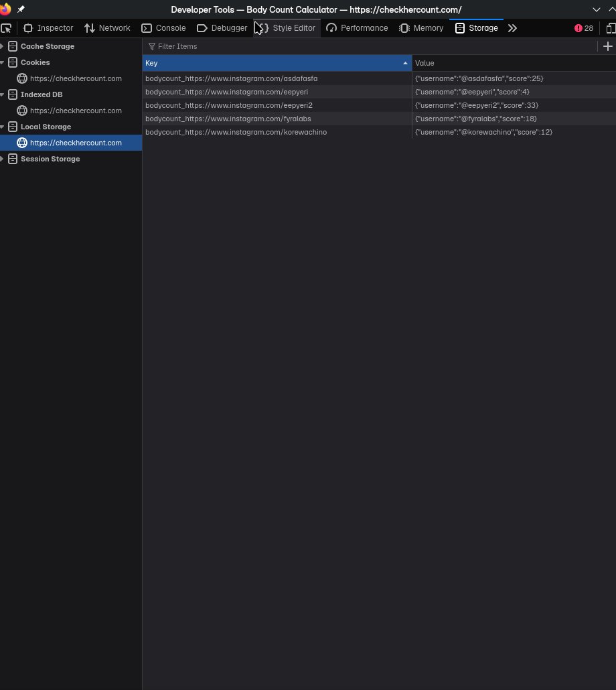
Task: Click the title bar up chevron
Action: [x=612, y=9]
